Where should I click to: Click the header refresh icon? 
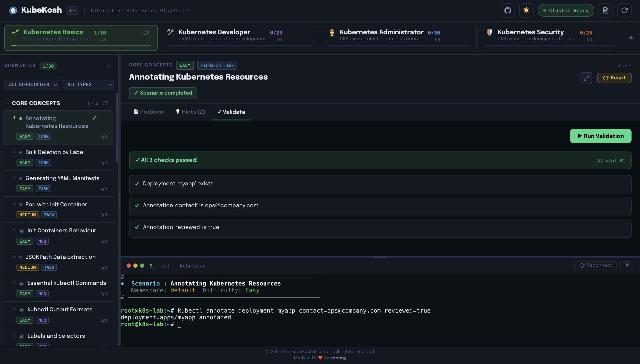[x=624, y=11]
